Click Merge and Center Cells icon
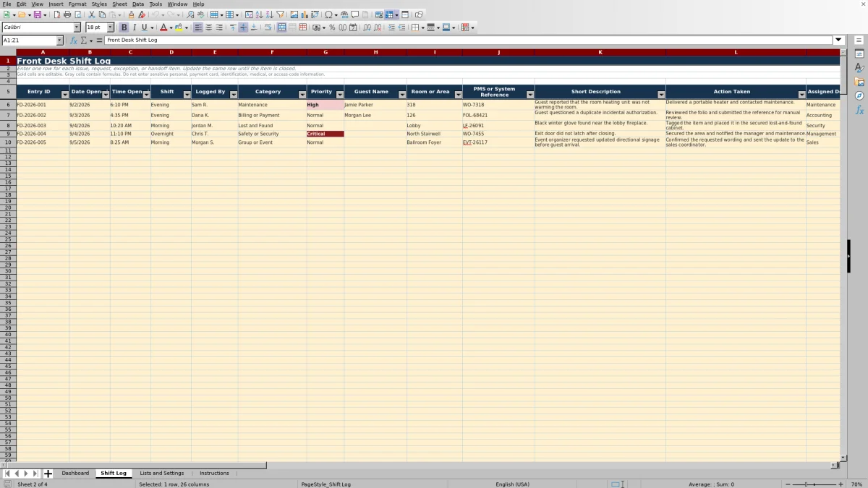Image resolution: width=868 pixels, height=488 pixels. tap(281, 27)
